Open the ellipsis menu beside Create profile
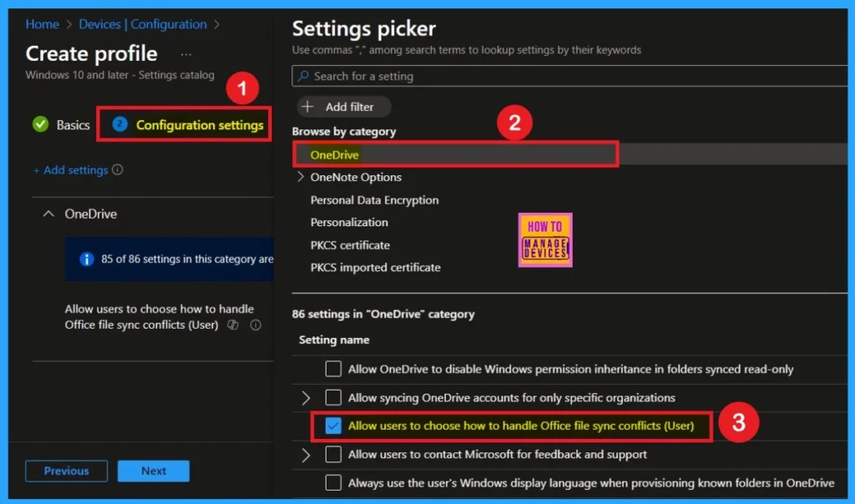 coord(186,54)
